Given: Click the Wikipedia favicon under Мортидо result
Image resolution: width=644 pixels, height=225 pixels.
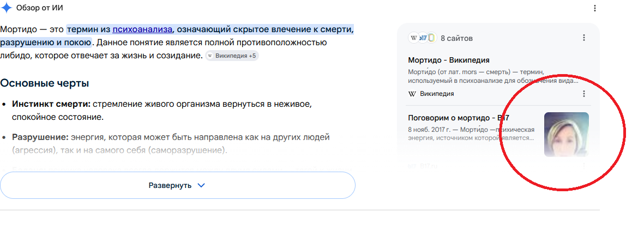Looking at the screenshot, I should pyautogui.click(x=412, y=94).
